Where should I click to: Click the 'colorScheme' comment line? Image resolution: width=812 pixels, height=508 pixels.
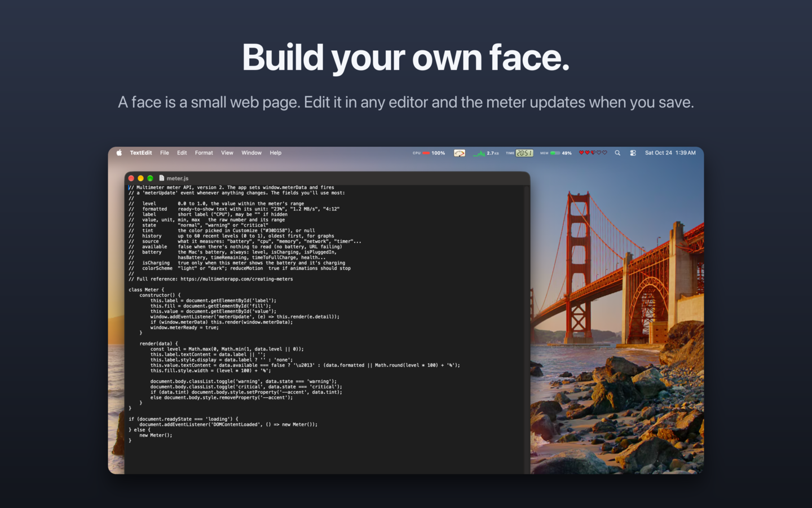coord(240,268)
